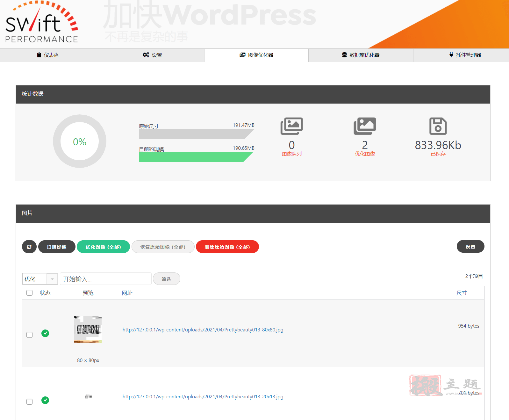Open the 设置 button in the 图片 panel

tap(470, 246)
